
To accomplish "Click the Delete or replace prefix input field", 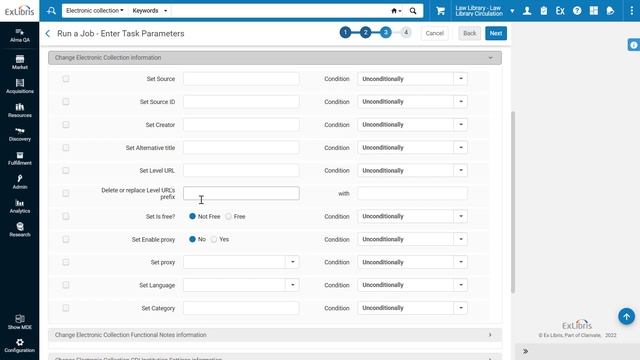I will [241, 193].
